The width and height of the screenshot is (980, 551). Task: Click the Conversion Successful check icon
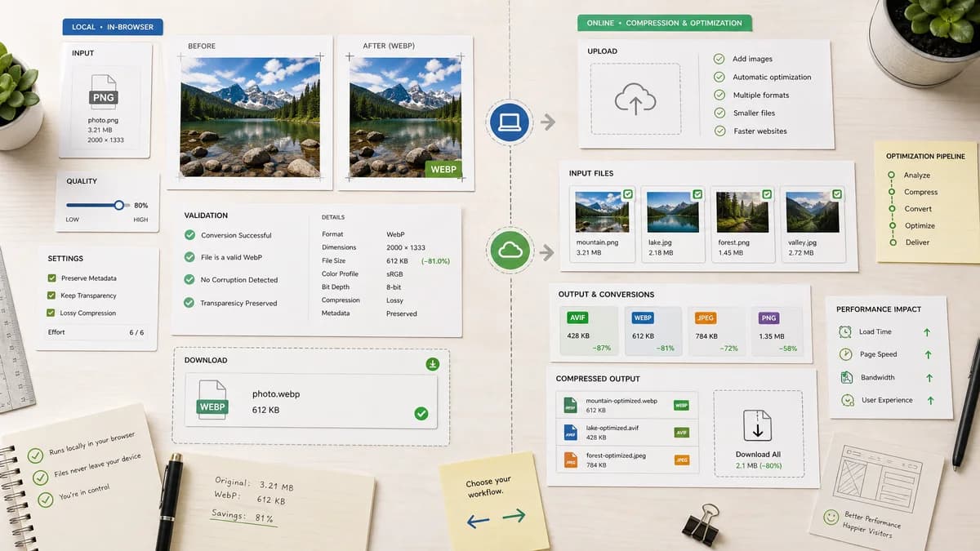189,235
